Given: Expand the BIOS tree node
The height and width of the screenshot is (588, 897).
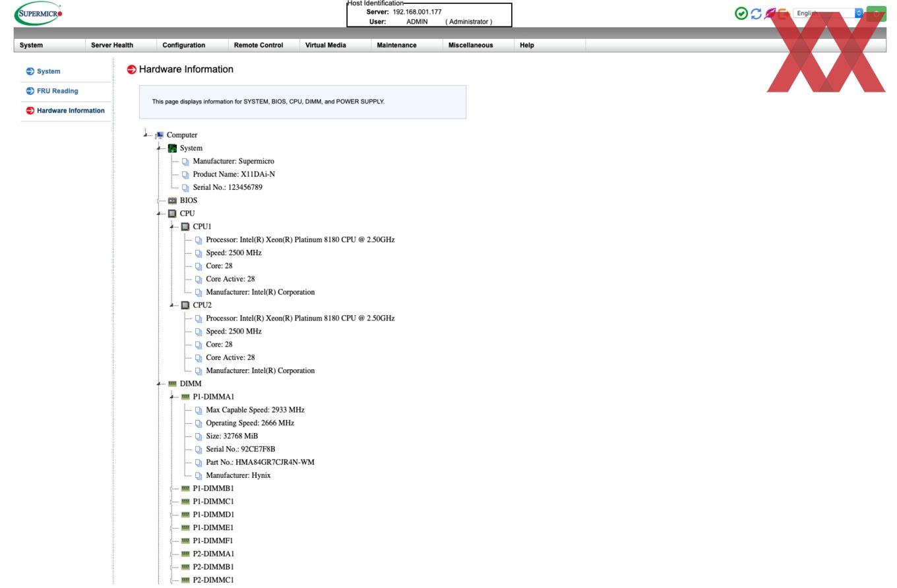Looking at the screenshot, I should (x=159, y=200).
